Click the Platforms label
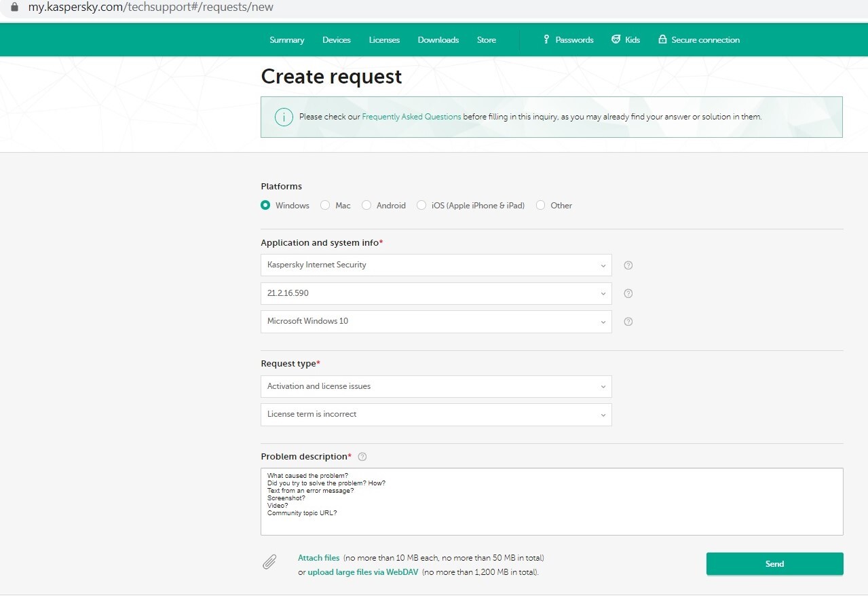 click(282, 187)
